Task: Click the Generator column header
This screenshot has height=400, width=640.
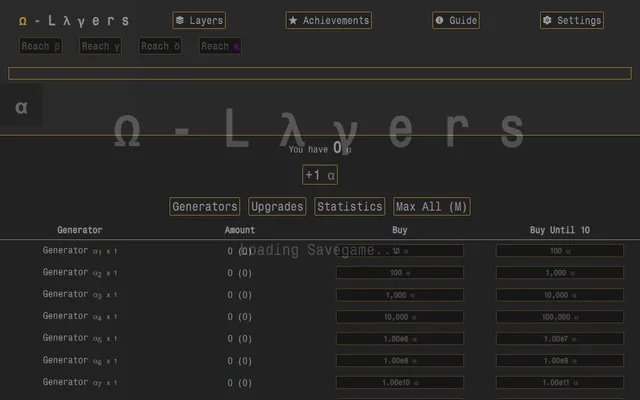Action: click(80, 230)
